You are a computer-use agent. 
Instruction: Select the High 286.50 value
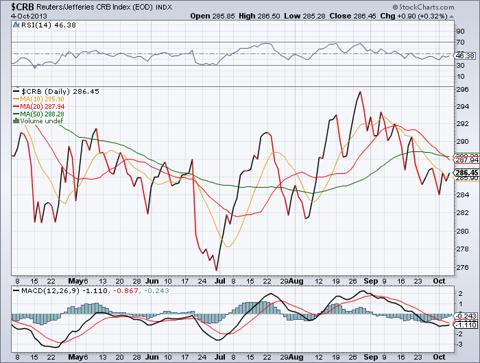(x=259, y=16)
